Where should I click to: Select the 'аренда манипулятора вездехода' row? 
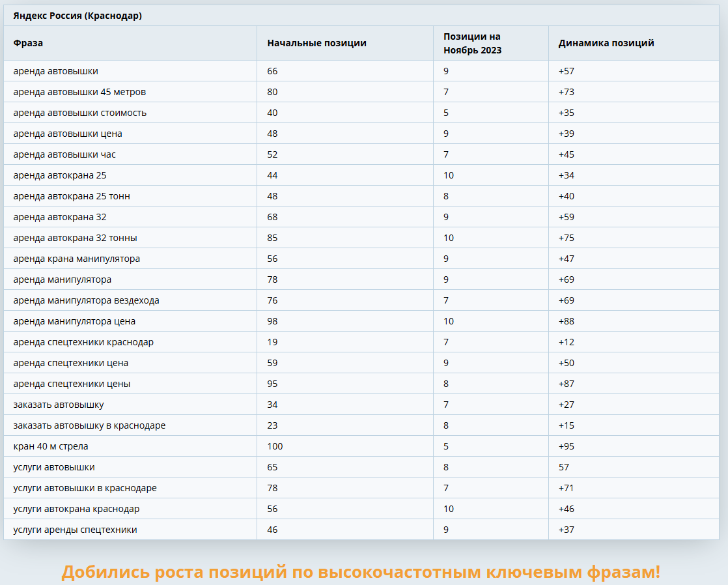coord(361,300)
